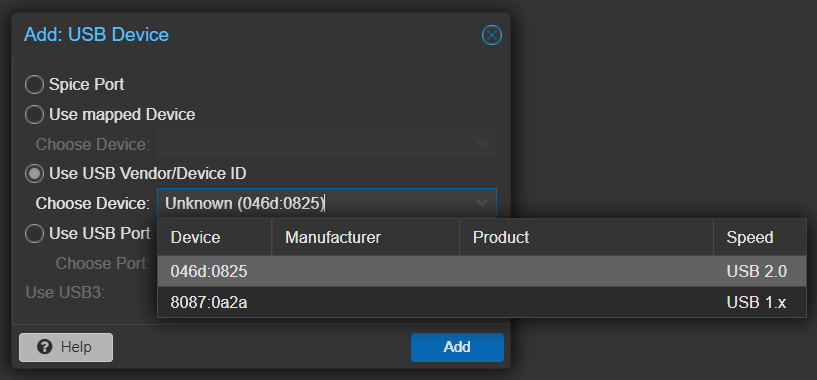Viewport: 817px width, 380px height.
Task: Select Use mapped Device radio option
Action: 34,114
